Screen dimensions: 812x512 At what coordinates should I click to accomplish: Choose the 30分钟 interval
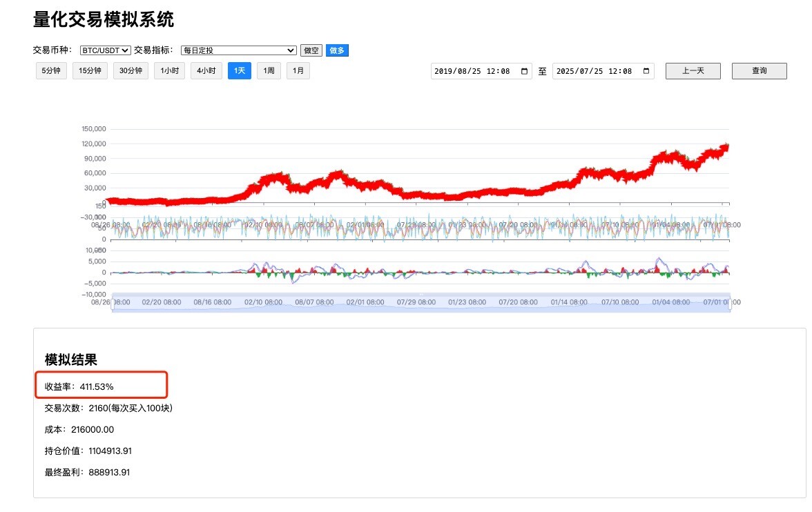tap(130, 70)
